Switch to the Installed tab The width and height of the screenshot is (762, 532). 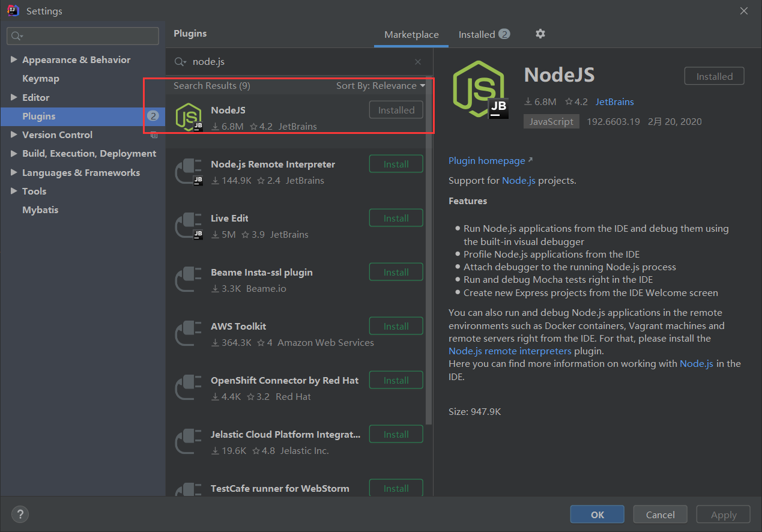click(x=484, y=35)
